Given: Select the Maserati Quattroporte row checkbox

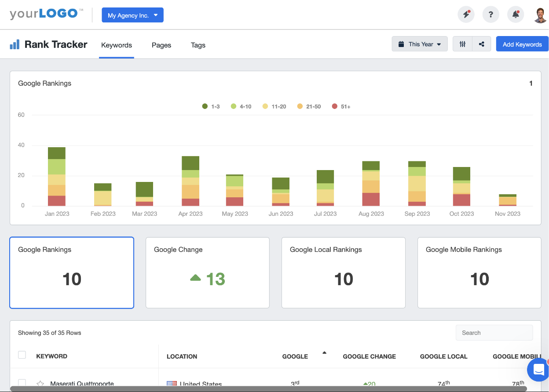Looking at the screenshot, I should pos(22,383).
